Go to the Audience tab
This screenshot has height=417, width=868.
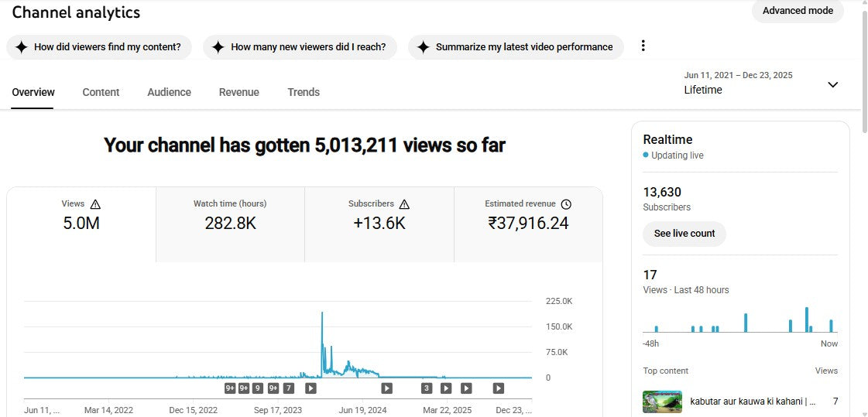(x=169, y=92)
